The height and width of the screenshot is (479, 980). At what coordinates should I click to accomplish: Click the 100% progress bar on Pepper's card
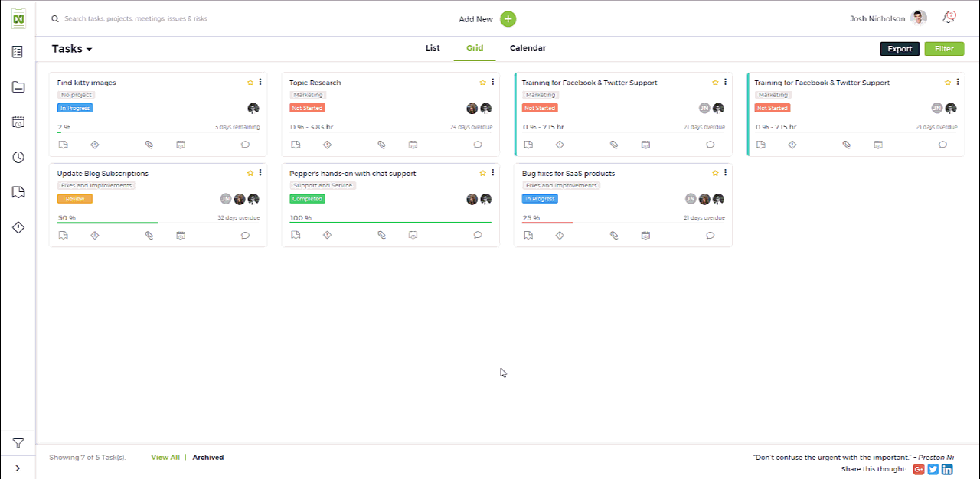[390, 223]
